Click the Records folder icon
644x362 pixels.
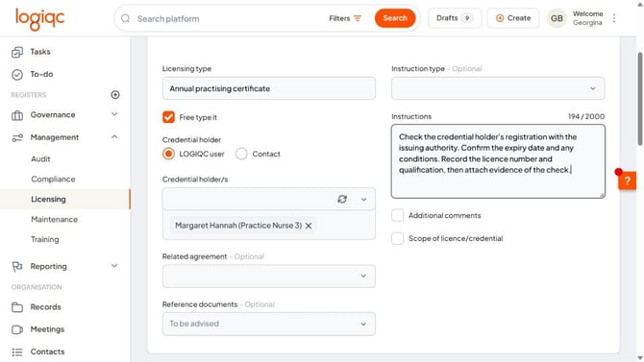(x=17, y=307)
